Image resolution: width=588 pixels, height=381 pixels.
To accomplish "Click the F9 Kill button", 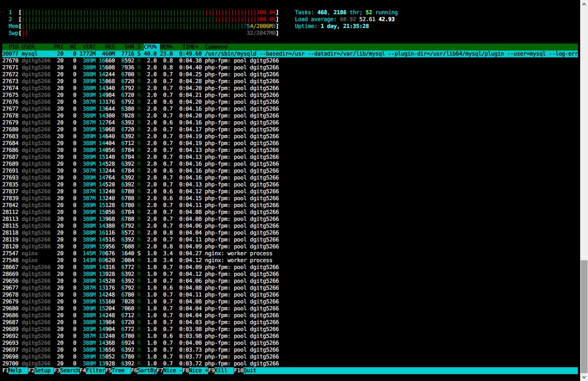I will pyautogui.click(x=221, y=370).
